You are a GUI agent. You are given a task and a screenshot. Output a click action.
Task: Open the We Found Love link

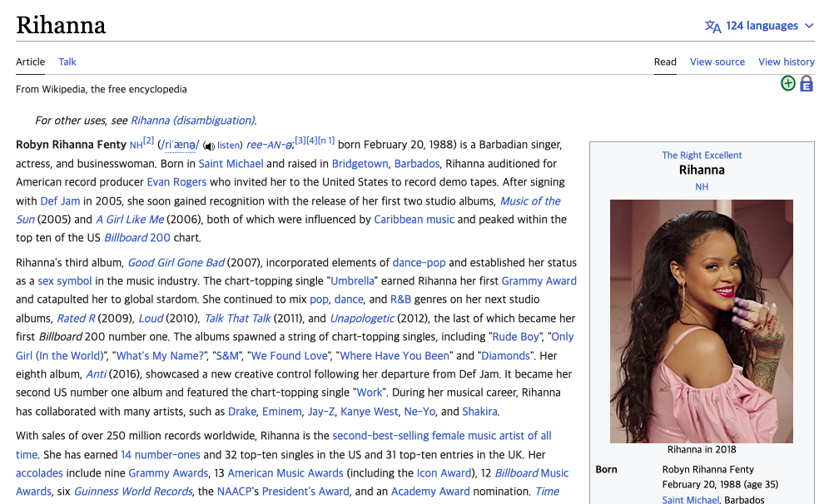tap(289, 356)
